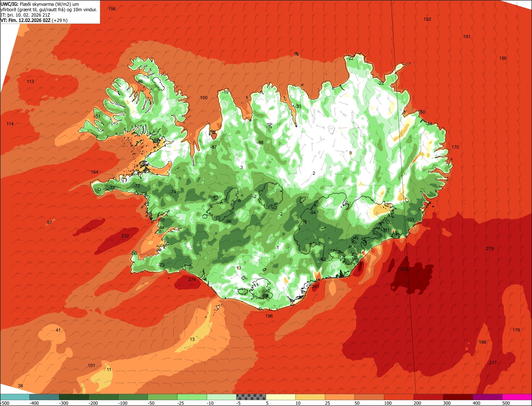Click the 325 value in the maroon area
Viewport: 532px width, 406px height.
point(404,269)
